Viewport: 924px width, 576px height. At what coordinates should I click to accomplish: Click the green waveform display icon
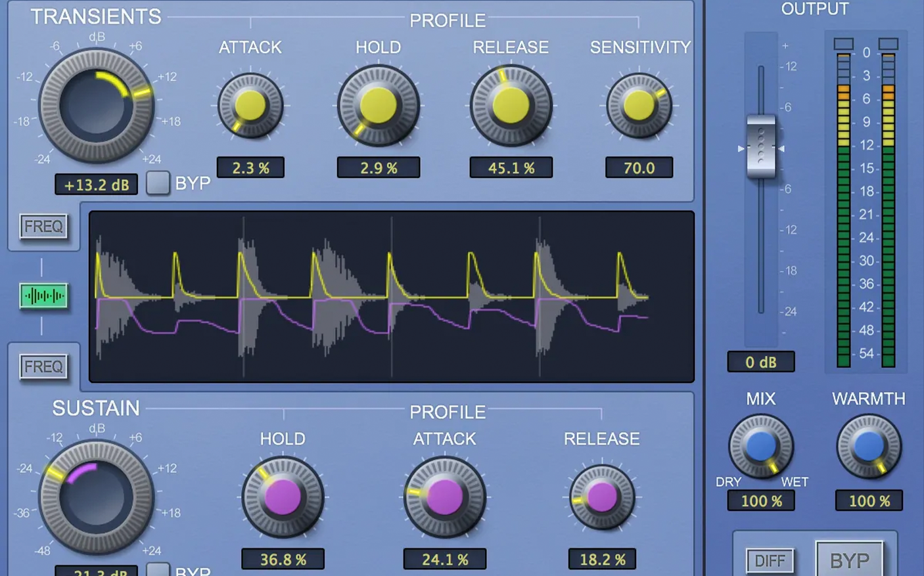[x=43, y=296]
